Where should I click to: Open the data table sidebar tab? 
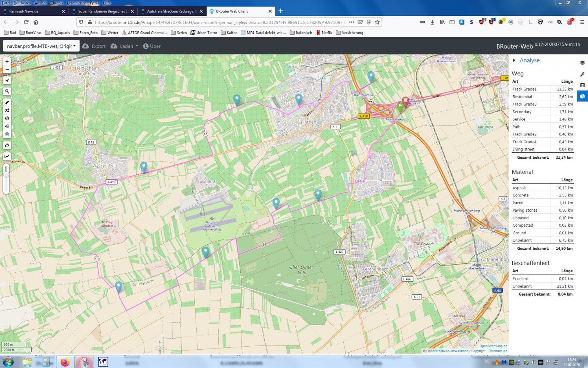(582, 85)
